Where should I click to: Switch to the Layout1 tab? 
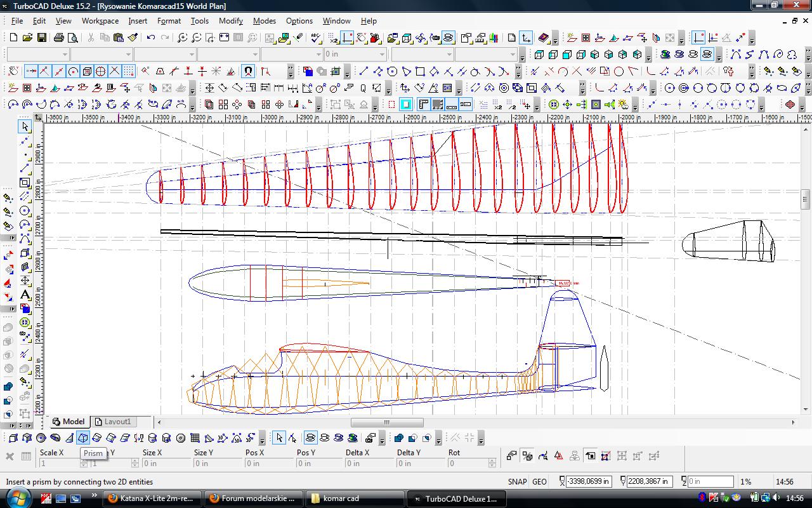pos(113,422)
